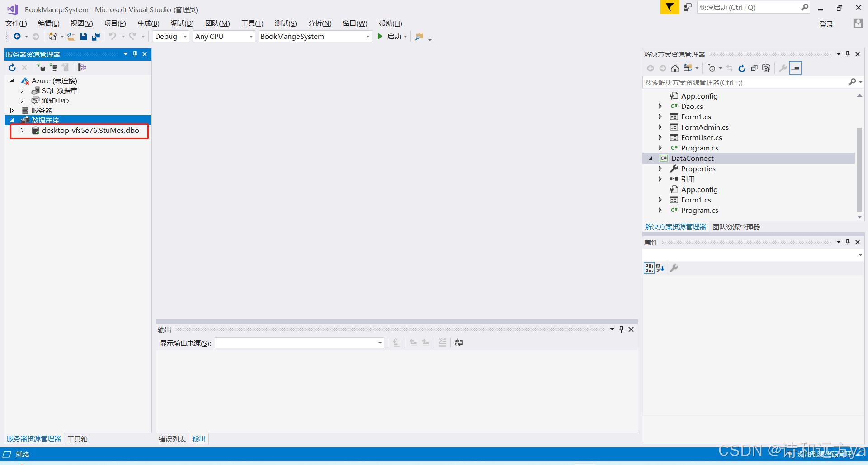Refresh Solution Explorer with the circular arrow

[742, 68]
